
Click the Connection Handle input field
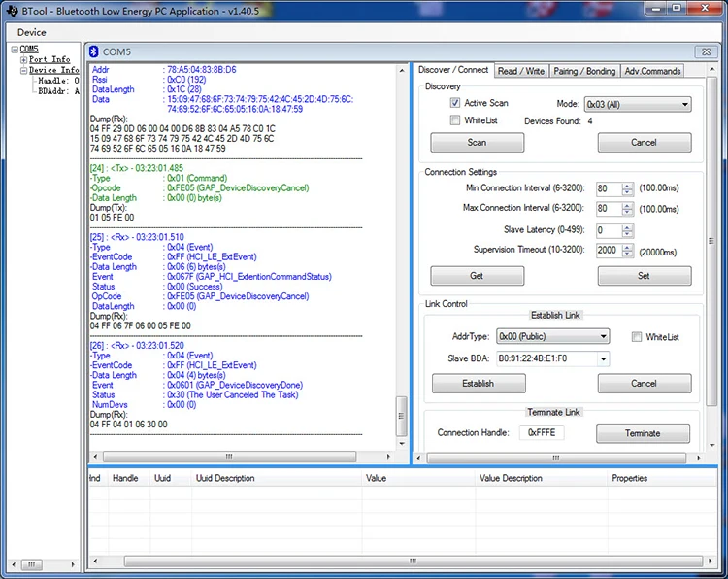coord(542,432)
